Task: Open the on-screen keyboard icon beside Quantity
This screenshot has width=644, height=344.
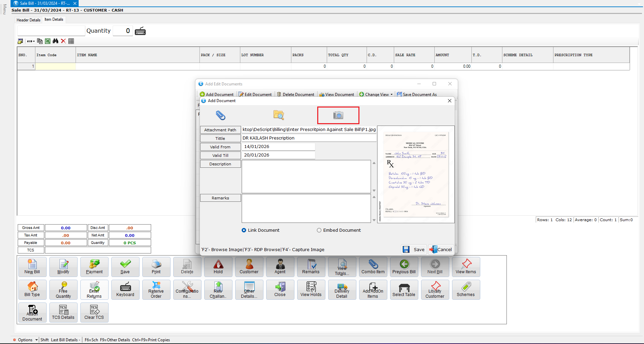Action: pos(140,31)
